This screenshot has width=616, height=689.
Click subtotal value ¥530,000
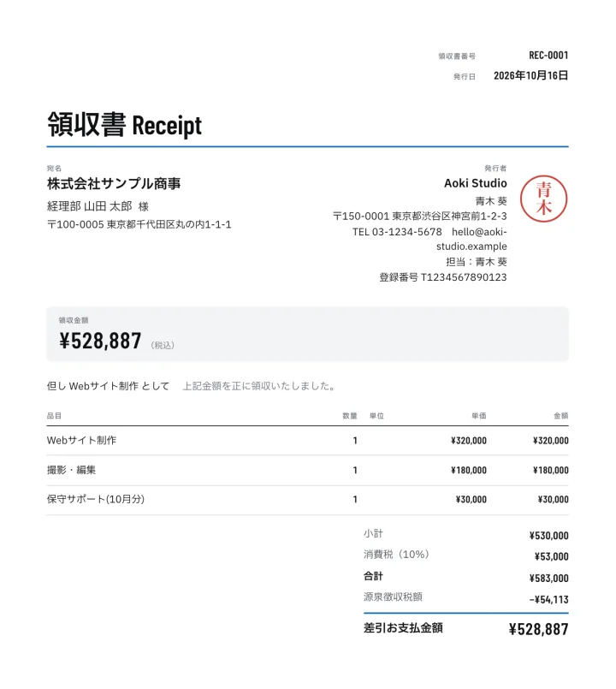click(x=548, y=536)
